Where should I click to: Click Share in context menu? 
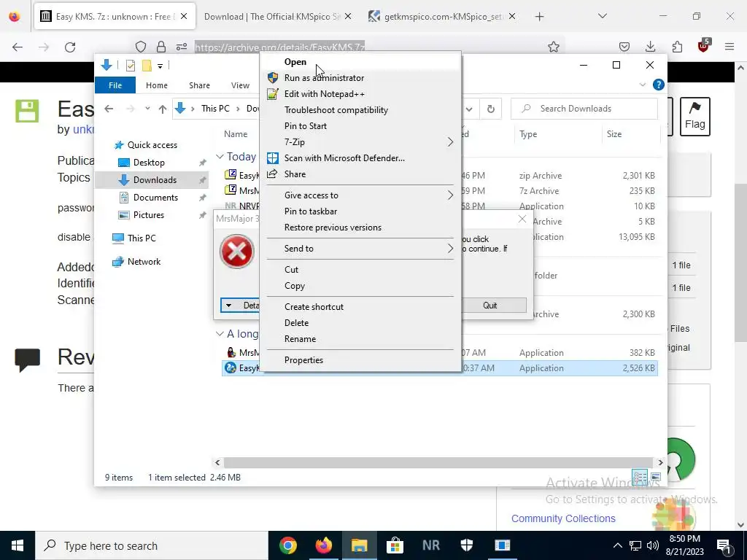pos(295,174)
